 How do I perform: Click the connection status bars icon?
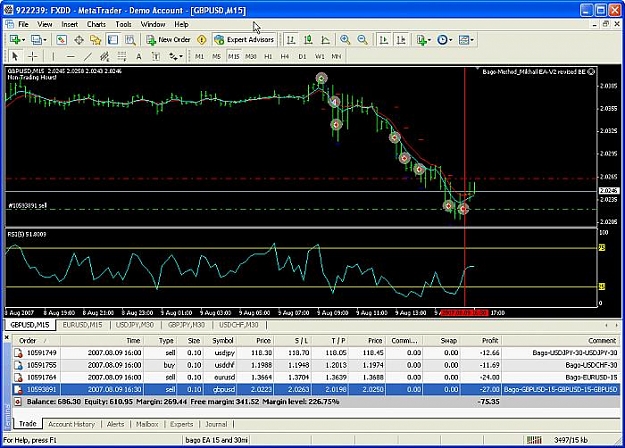[534, 440]
